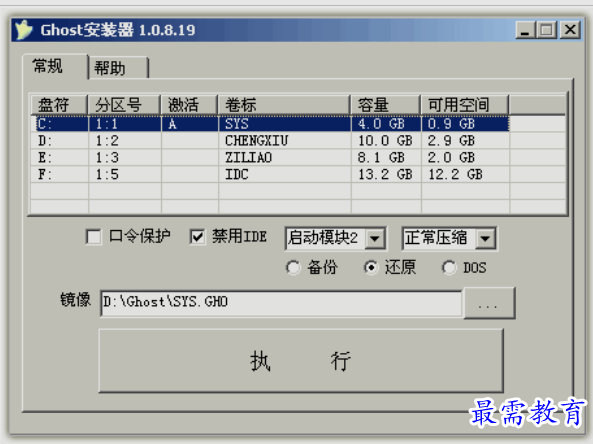Image resolution: width=593 pixels, height=444 pixels.
Task: Close the Ghost installer window
Action: pyautogui.click(x=570, y=30)
